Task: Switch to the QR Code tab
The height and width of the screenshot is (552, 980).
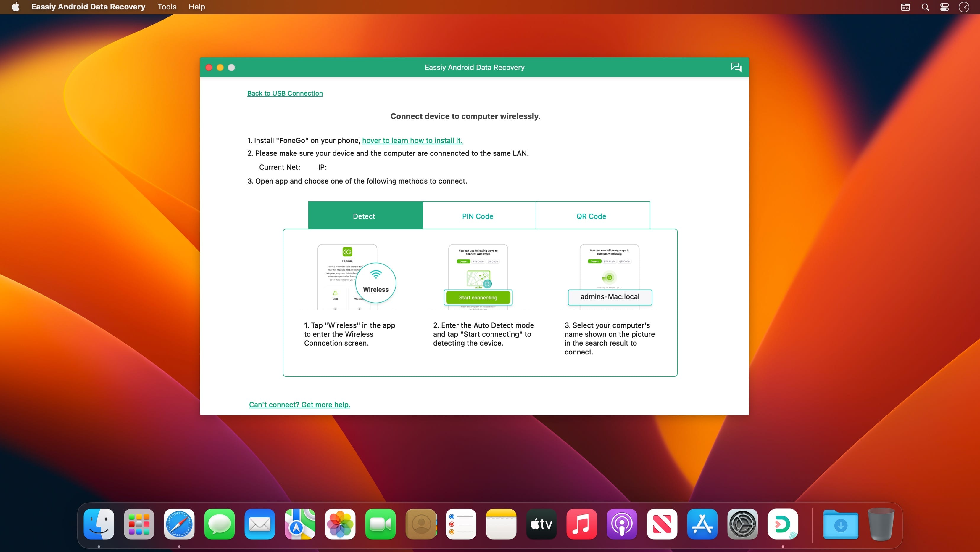Action: [x=591, y=216]
